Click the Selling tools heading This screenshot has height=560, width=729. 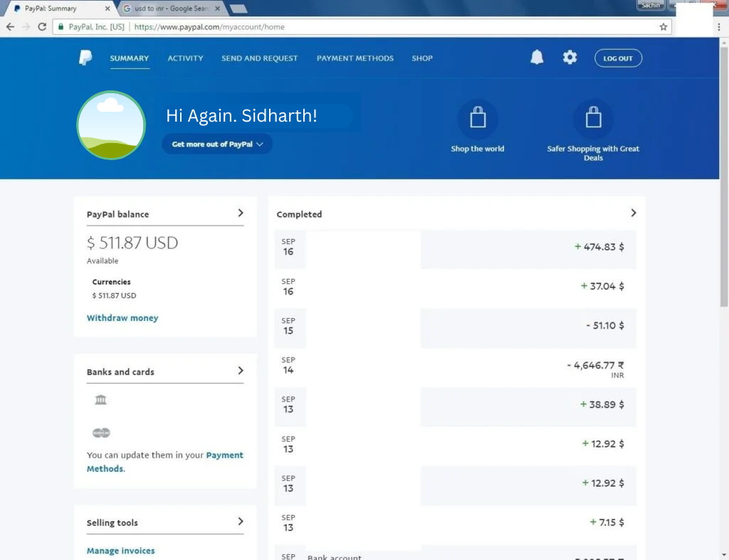click(x=112, y=523)
